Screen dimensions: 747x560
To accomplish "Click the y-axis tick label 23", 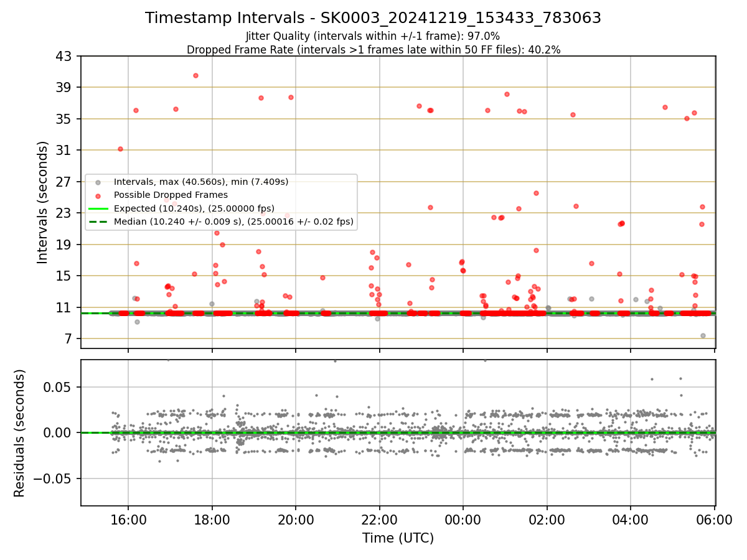I will [x=65, y=213].
